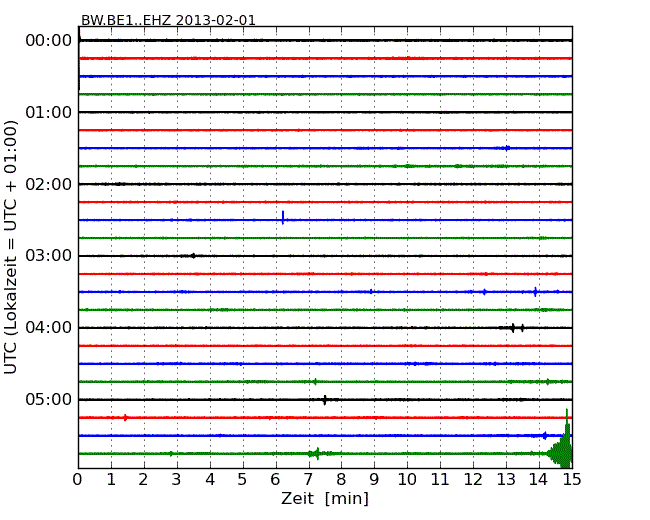Click the green event near minute 7 on bottom trace

pos(318,454)
